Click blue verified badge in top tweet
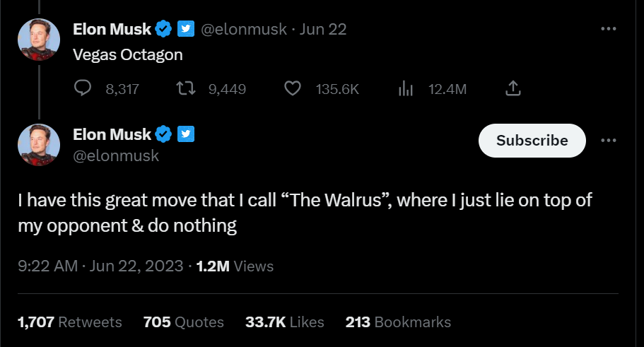 tap(164, 29)
